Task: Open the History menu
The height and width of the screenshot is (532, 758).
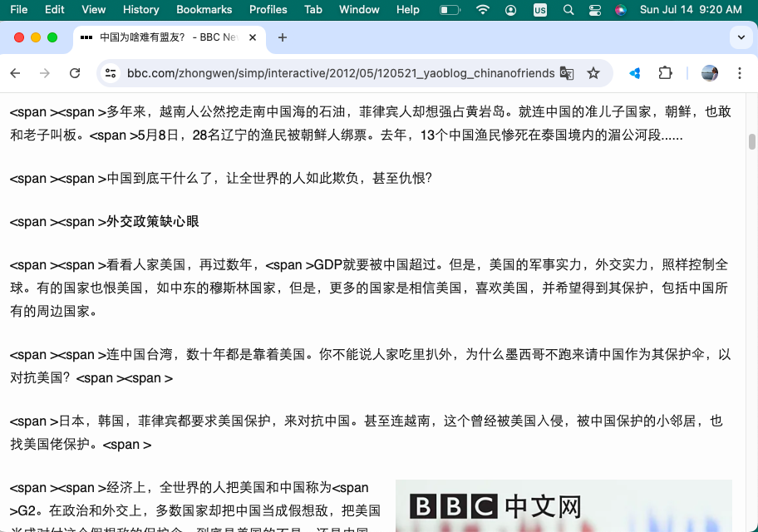Action: [x=140, y=10]
